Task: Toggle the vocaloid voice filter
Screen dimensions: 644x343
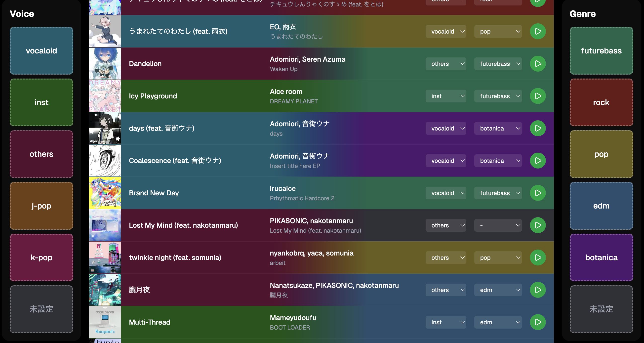Action: click(41, 50)
